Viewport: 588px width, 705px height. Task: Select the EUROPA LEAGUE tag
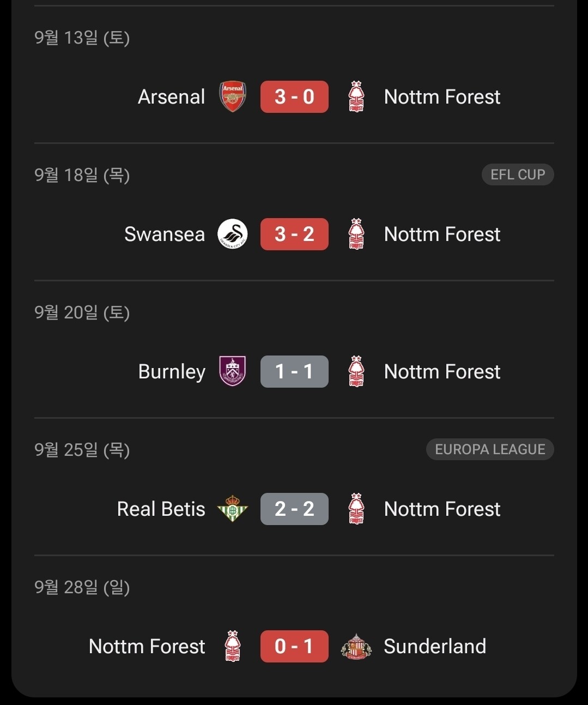489,449
